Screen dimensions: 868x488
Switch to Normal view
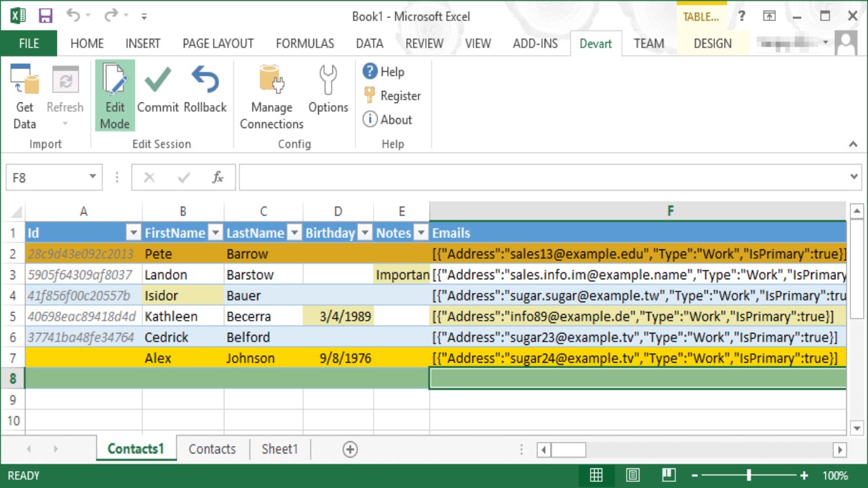coord(596,475)
